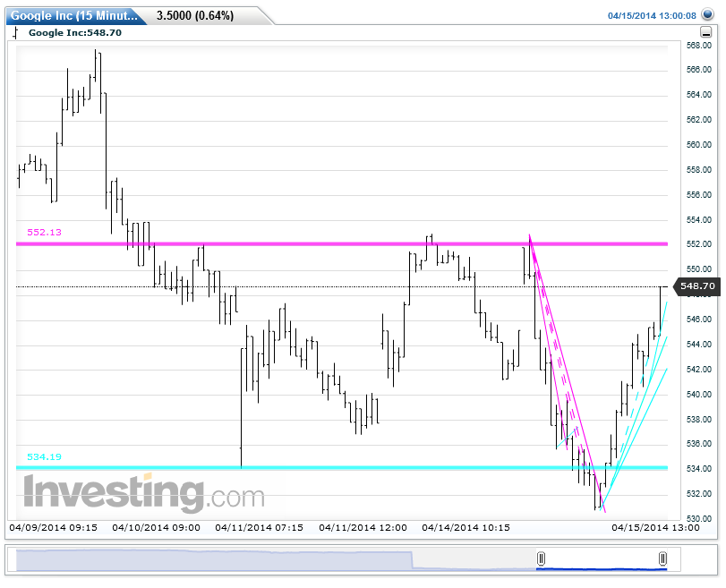726x588 pixels.
Task: Click the left range slider handle
Action: [x=541, y=558]
